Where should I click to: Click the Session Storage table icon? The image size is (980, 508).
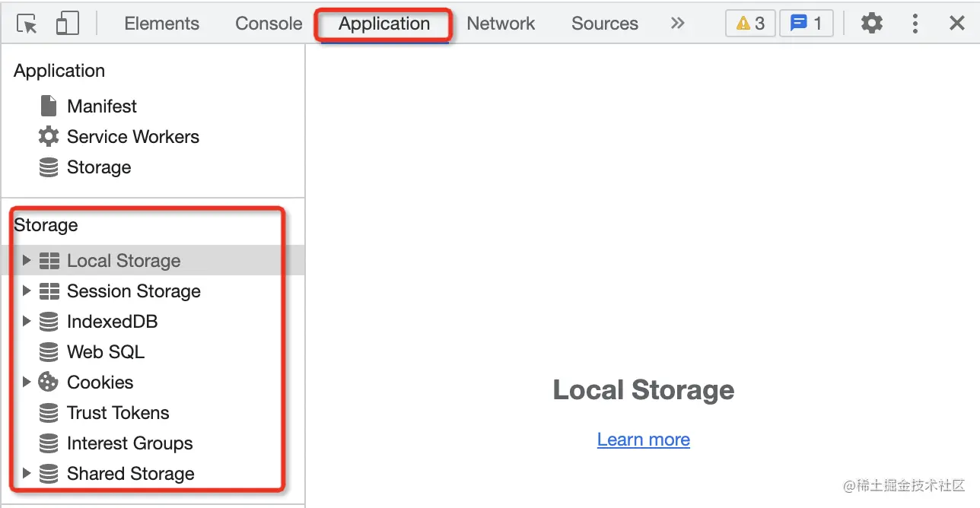point(49,291)
